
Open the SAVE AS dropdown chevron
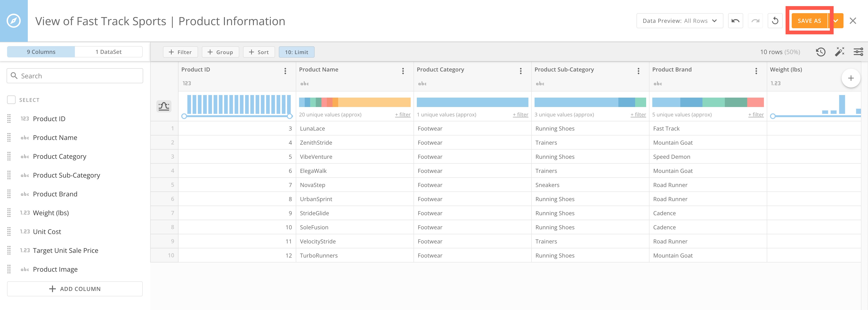click(836, 20)
